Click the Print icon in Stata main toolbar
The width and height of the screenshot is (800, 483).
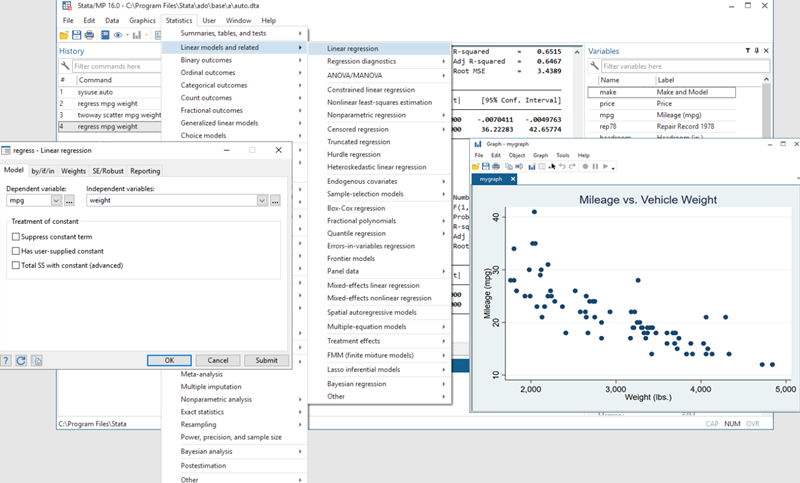coord(89,35)
